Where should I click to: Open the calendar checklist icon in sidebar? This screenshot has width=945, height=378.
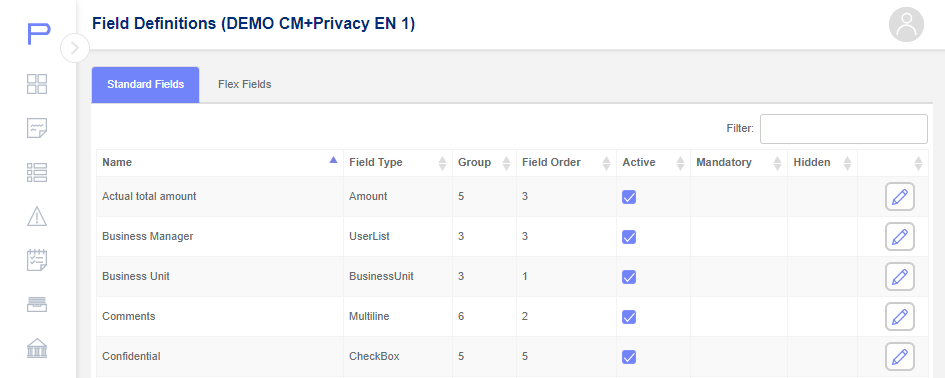coord(37,260)
